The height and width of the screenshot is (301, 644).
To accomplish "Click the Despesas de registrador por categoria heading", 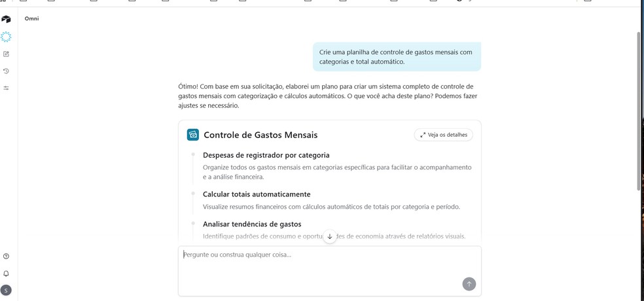I will pos(266,155).
